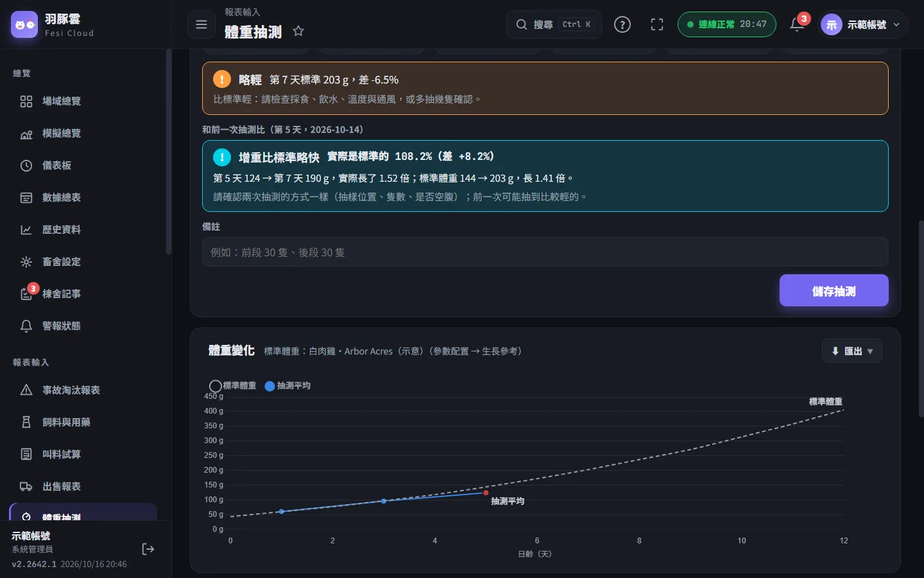Favorite 體重抽測 page with star icon

298,31
